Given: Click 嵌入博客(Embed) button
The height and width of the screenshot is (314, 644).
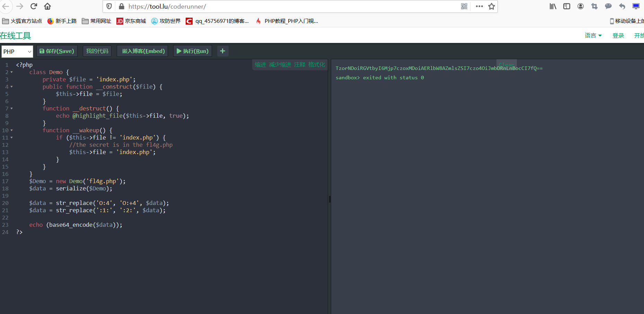Looking at the screenshot, I should (x=142, y=51).
